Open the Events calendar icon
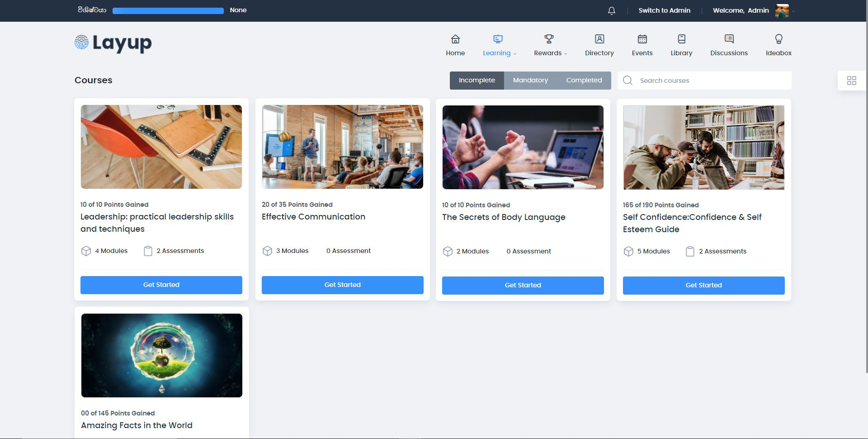868x439 pixels. [642, 39]
